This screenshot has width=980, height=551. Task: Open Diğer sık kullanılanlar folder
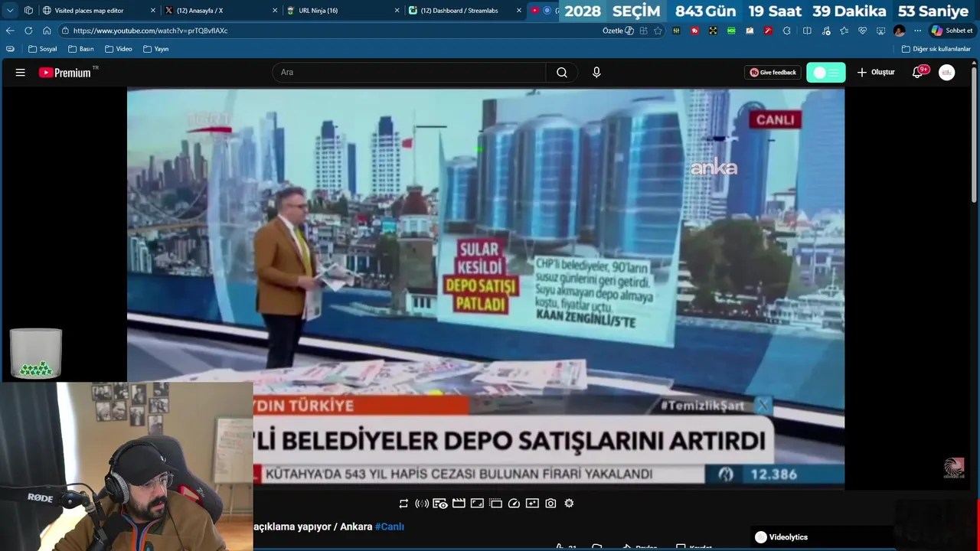[936, 49]
